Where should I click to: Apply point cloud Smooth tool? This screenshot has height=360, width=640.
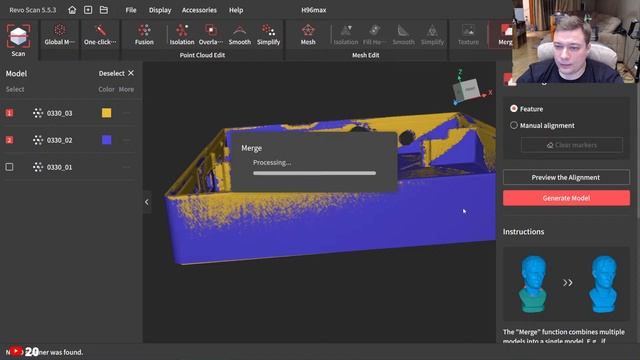point(240,35)
